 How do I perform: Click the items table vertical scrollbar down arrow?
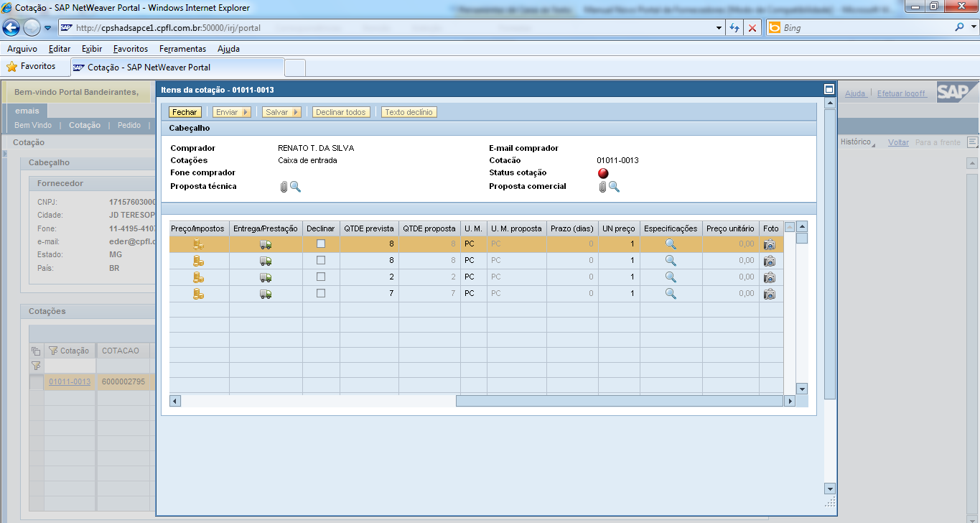pos(802,389)
